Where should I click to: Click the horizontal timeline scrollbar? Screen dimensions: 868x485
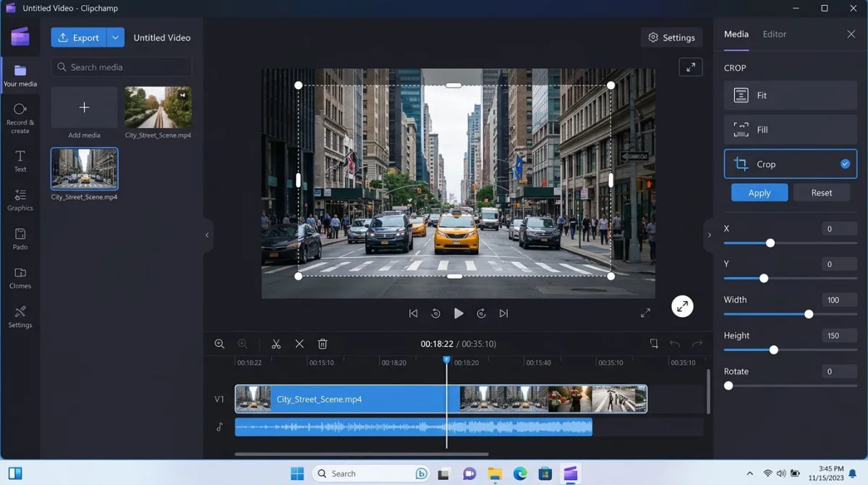(362, 455)
